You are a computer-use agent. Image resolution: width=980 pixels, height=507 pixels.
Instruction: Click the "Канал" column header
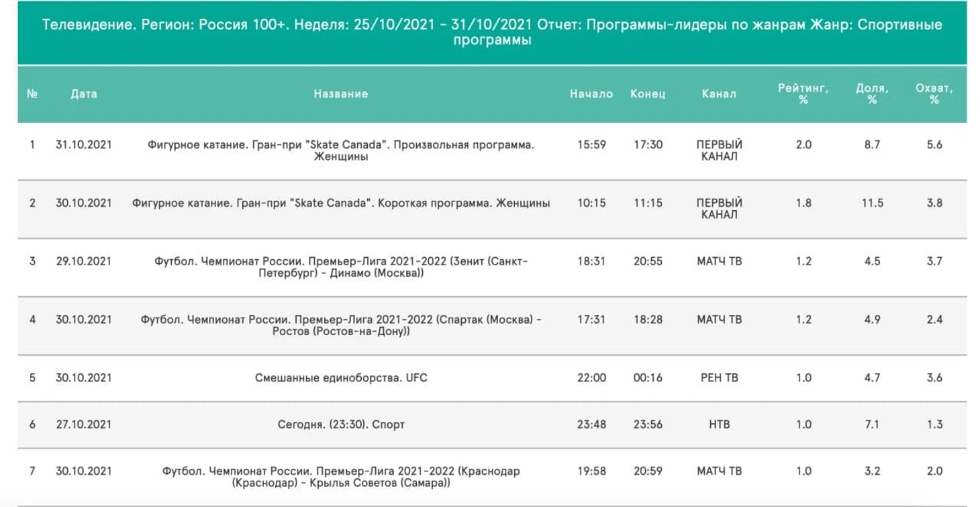719,94
